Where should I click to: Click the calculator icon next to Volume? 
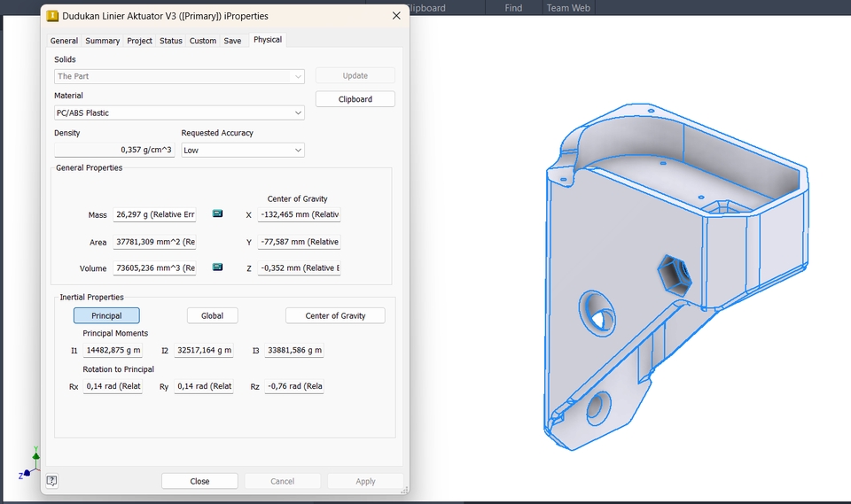(217, 267)
